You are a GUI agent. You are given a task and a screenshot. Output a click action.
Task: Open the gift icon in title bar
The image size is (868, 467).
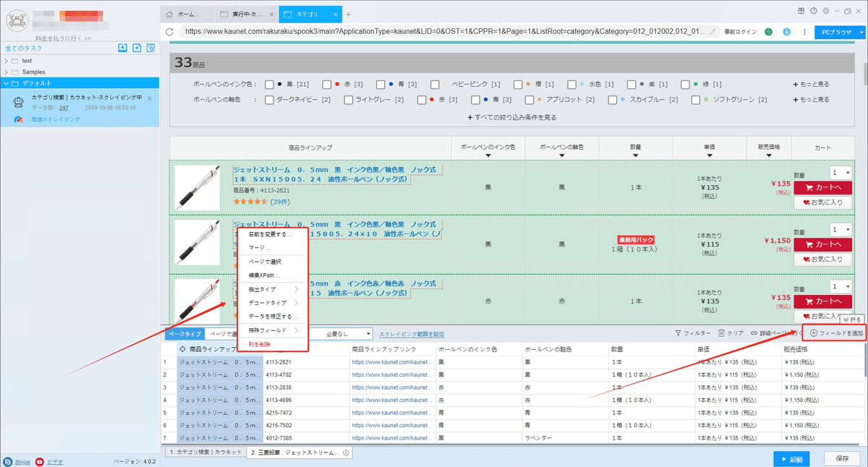(801, 11)
